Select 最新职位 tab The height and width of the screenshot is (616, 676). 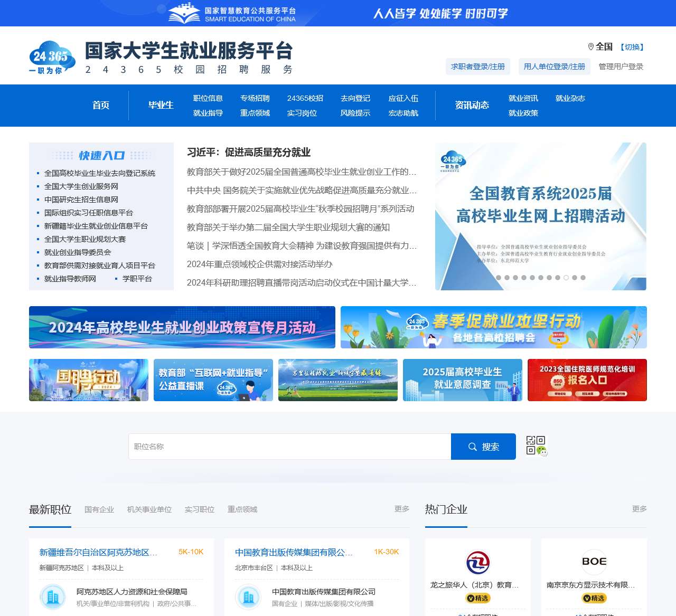pos(50,509)
